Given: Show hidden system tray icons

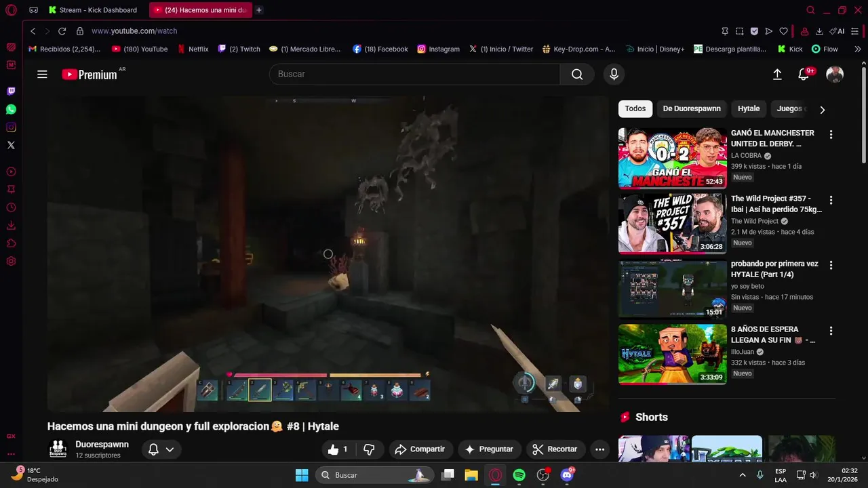Looking at the screenshot, I should click(743, 475).
